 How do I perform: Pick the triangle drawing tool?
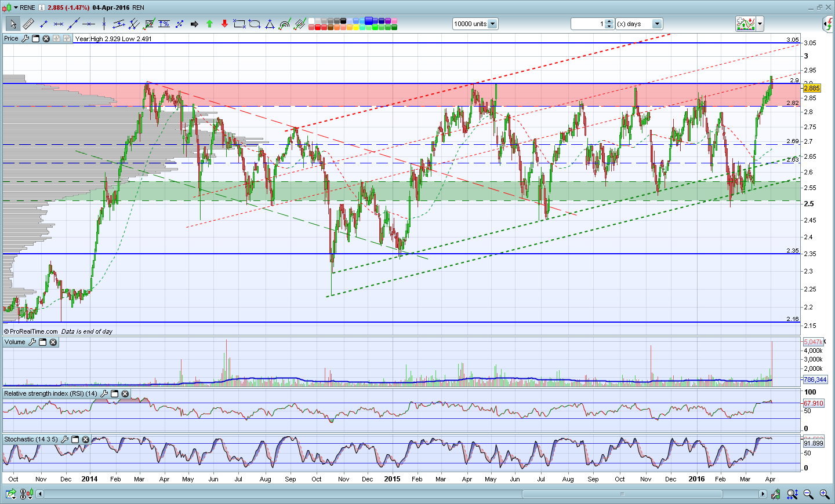pos(270,24)
